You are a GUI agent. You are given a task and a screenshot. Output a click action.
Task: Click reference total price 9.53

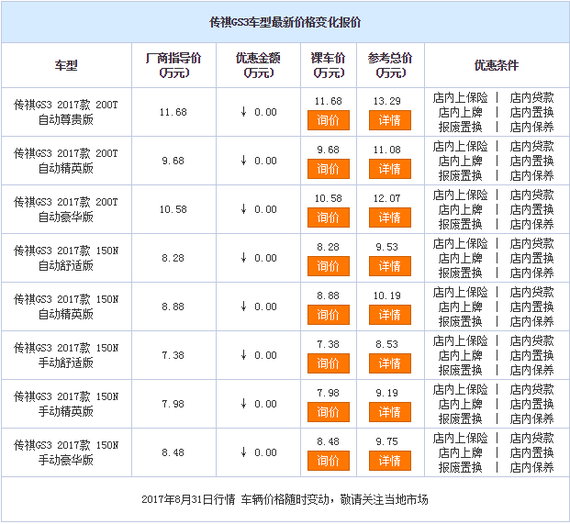pyautogui.click(x=387, y=247)
